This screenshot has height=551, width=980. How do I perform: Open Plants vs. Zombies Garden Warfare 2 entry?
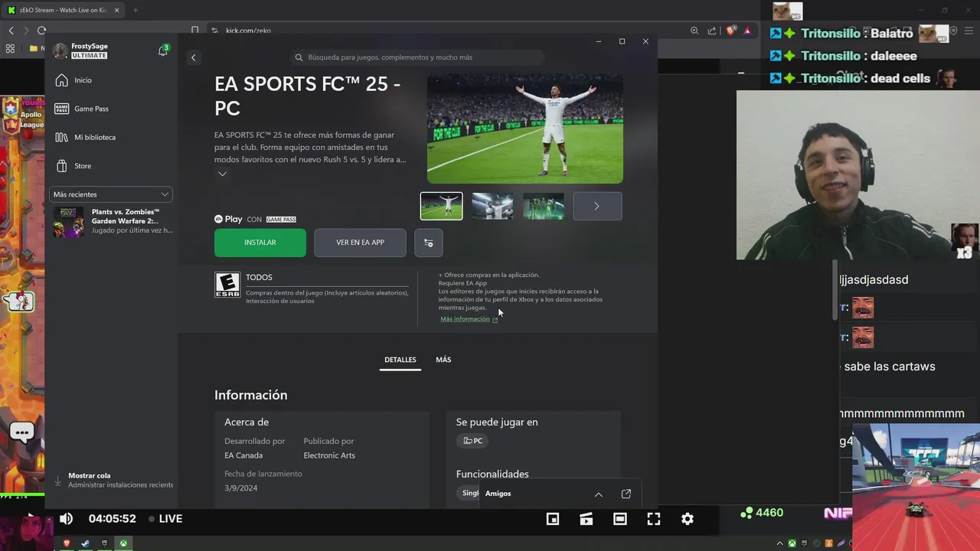(112, 221)
